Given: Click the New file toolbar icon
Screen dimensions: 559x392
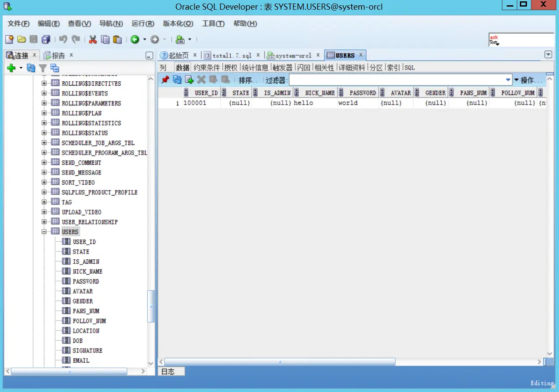Looking at the screenshot, I should tap(9, 40).
